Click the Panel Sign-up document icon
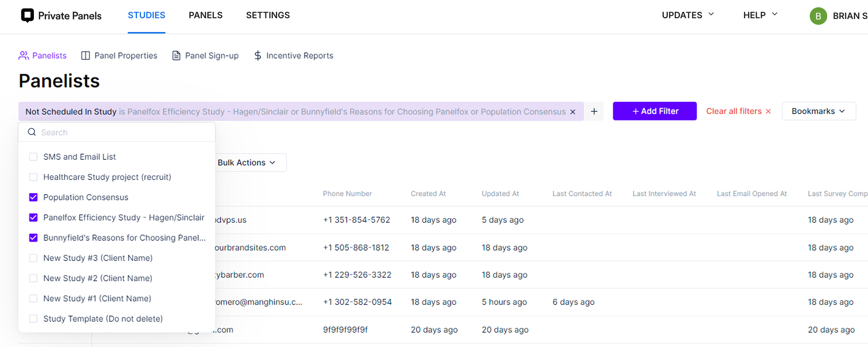 coord(176,56)
